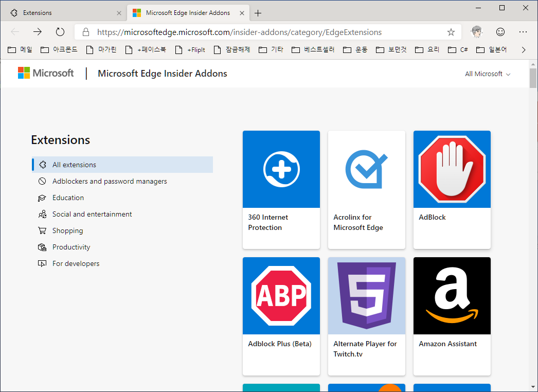Click the page vertical scrollbar thumb

(533, 78)
